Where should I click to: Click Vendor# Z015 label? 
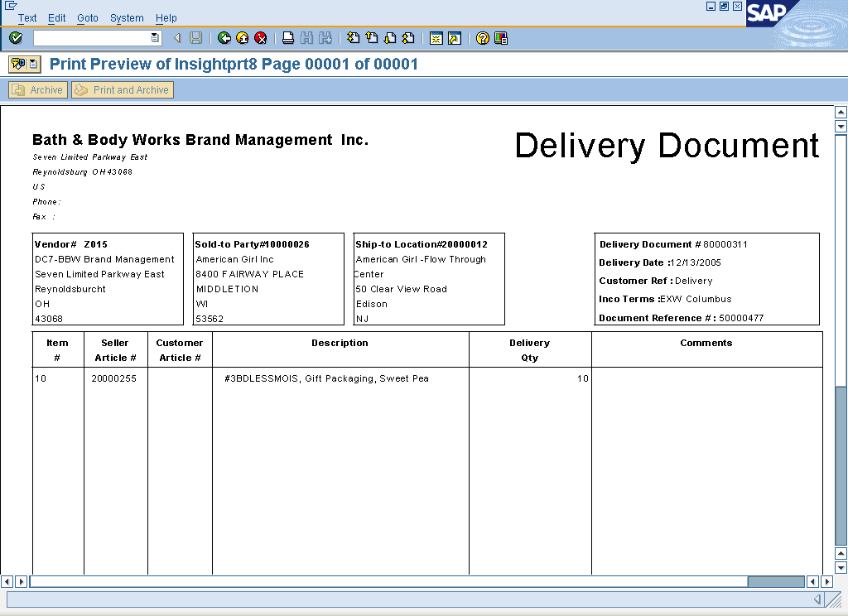71,244
